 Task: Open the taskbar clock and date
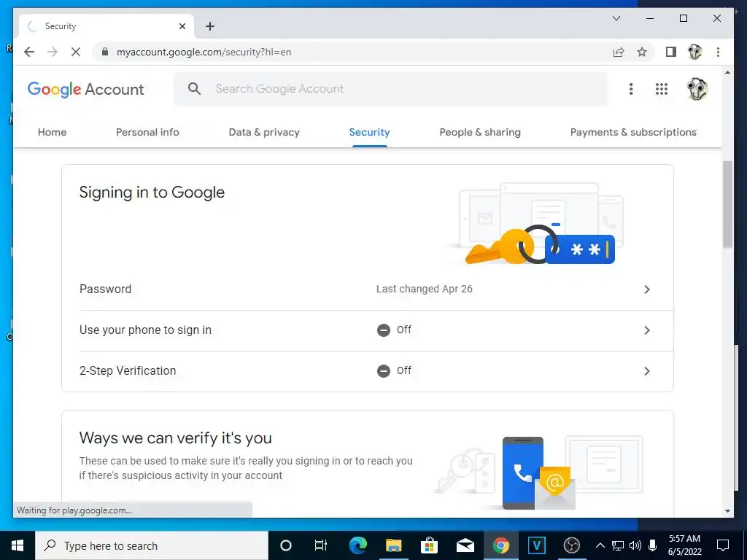684,545
